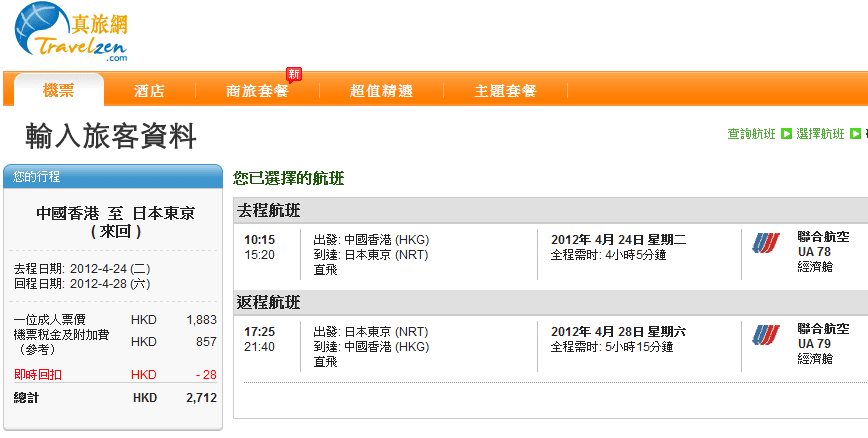868x438 pixels.
Task: Click the 返程航班 section header
Action: 268,303
